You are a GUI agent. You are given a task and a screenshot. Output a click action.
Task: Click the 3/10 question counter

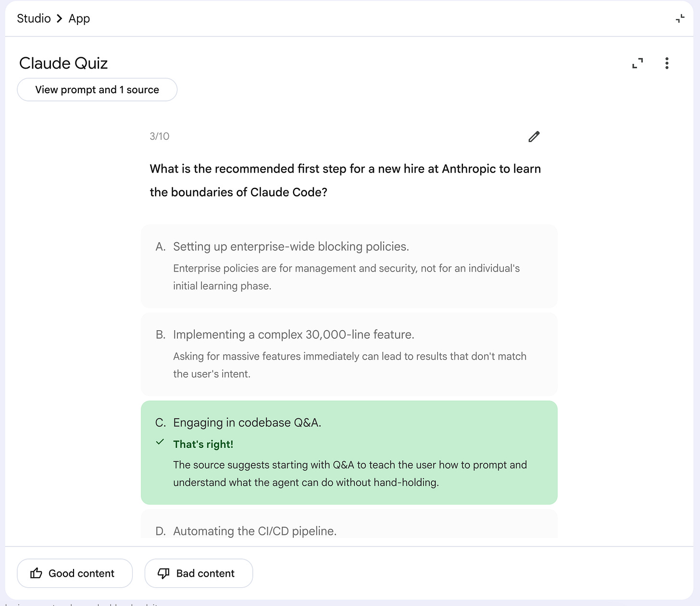pos(160,136)
